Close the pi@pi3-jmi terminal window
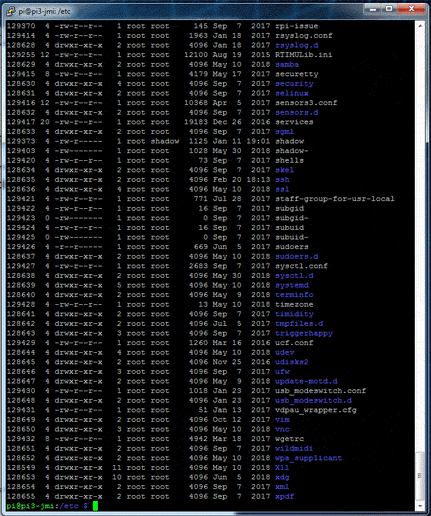The height and width of the screenshot is (516, 431). tap(411, 9)
